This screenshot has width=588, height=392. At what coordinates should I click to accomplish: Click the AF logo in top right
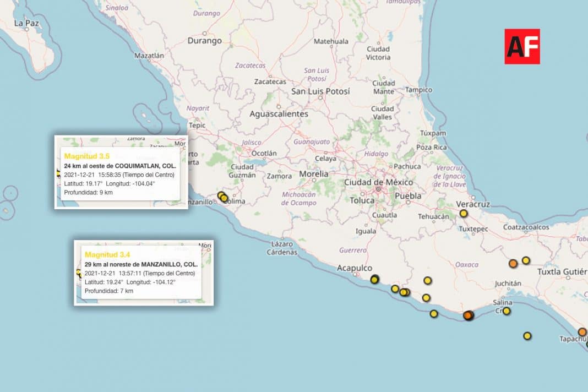[x=522, y=46]
